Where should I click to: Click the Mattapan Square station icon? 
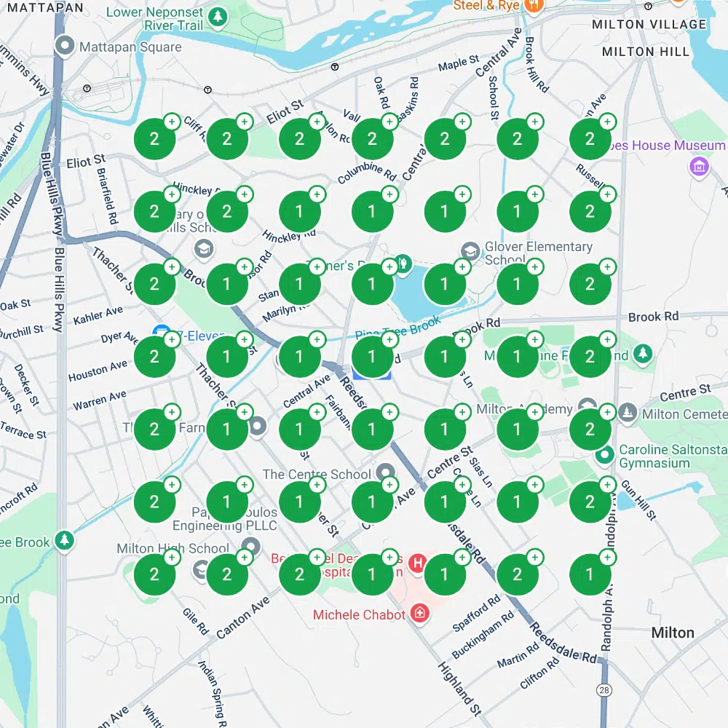[x=65, y=44]
